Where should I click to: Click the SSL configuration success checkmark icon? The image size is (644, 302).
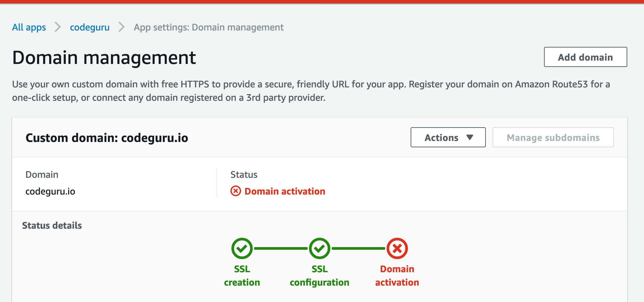(x=319, y=248)
